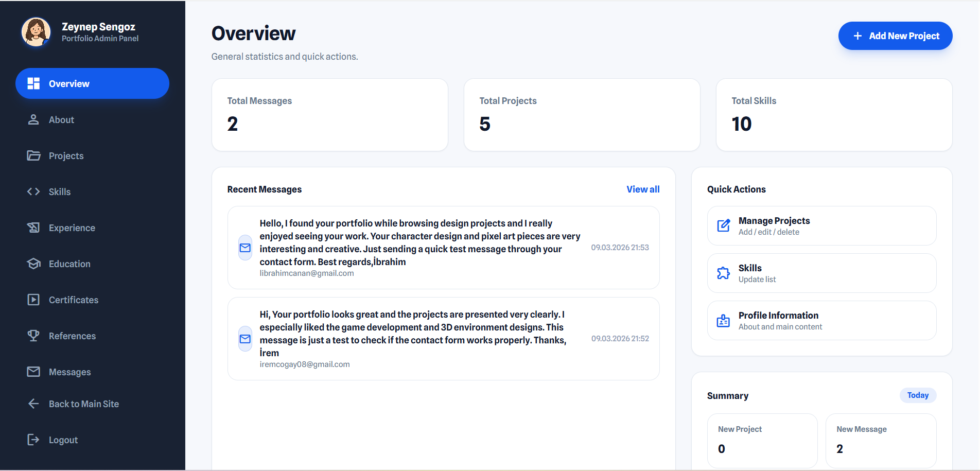Open Certificates in the sidebar
The image size is (980, 471).
92,300
